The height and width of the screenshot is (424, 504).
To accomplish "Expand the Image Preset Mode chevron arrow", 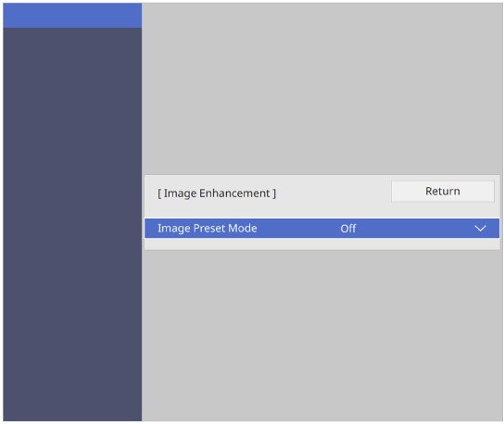I will tap(480, 229).
